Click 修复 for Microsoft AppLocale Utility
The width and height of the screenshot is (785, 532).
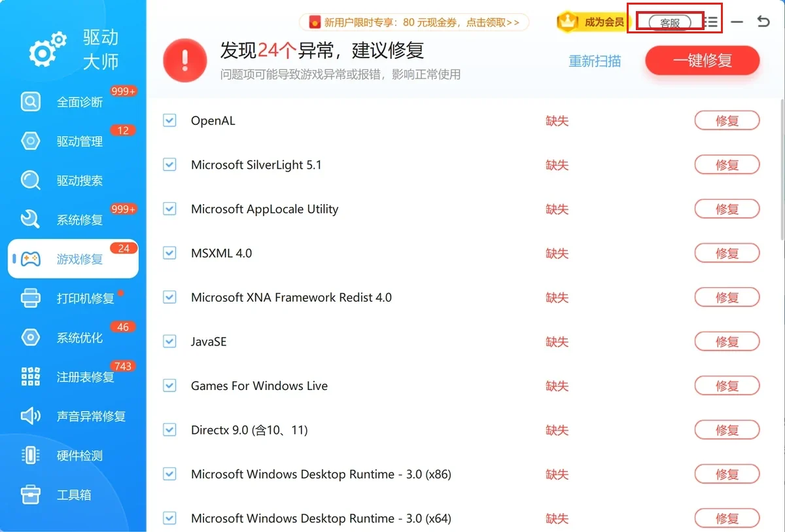[727, 209]
